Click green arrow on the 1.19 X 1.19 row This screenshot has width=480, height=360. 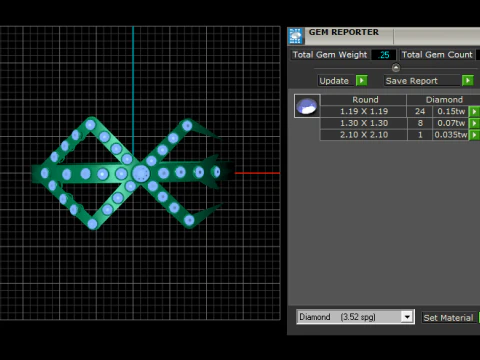[x=474, y=111]
